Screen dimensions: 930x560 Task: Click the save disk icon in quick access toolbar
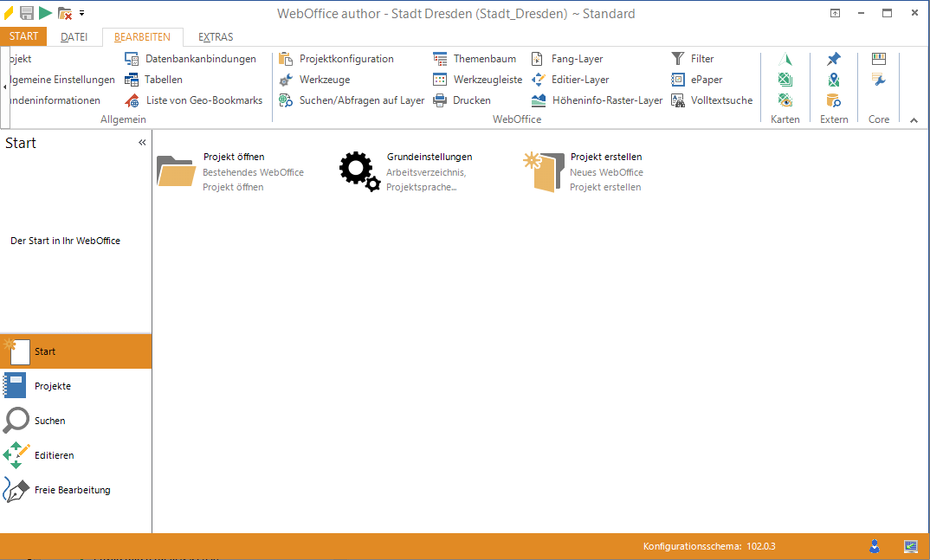[27, 13]
